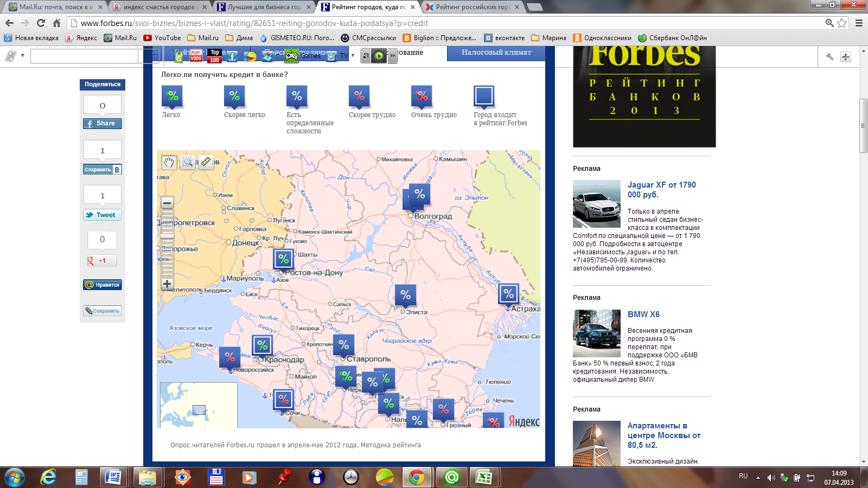Open Excel from the Windows taskbar

(483, 477)
